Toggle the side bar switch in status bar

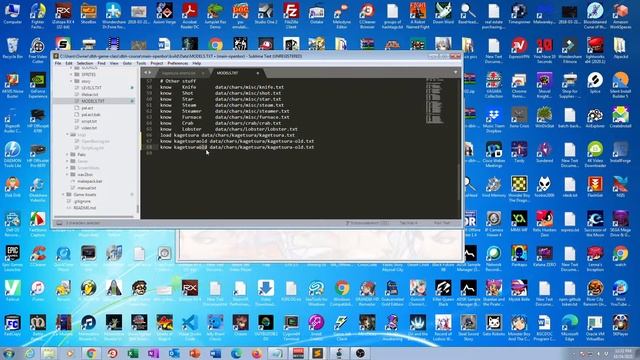point(59,223)
